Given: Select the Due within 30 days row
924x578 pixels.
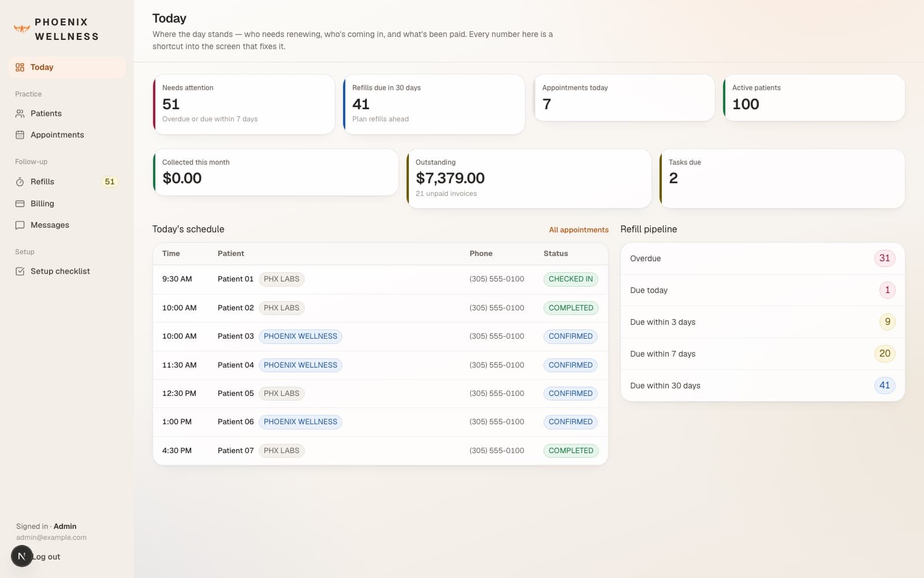Looking at the screenshot, I should click(x=762, y=386).
